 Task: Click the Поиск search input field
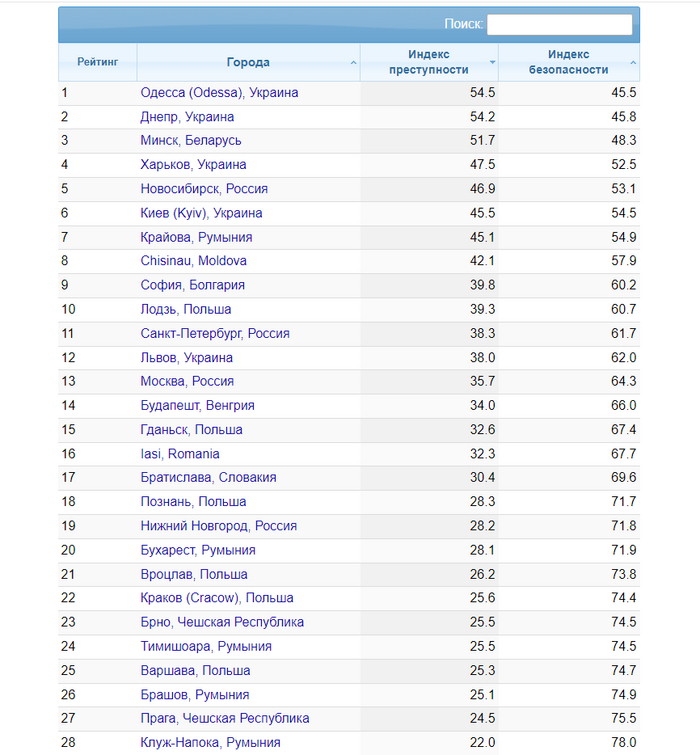point(559,25)
